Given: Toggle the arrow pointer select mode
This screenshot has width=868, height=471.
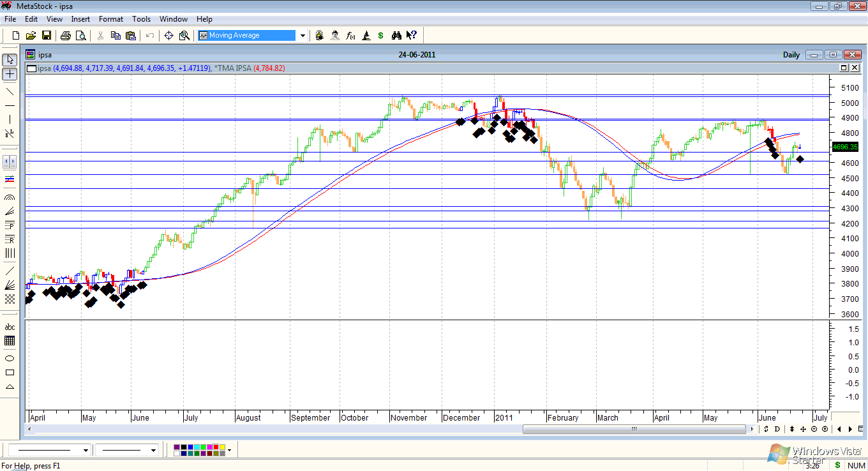Looking at the screenshot, I should (10, 59).
